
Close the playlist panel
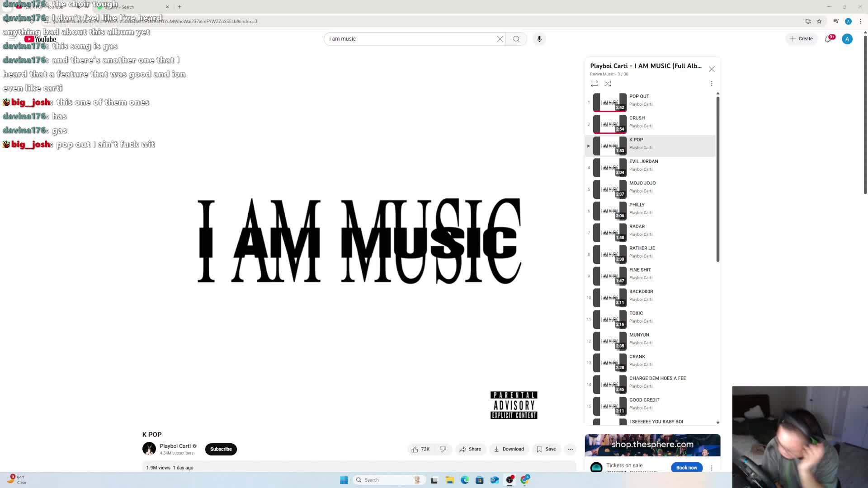(x=712, y=69)
